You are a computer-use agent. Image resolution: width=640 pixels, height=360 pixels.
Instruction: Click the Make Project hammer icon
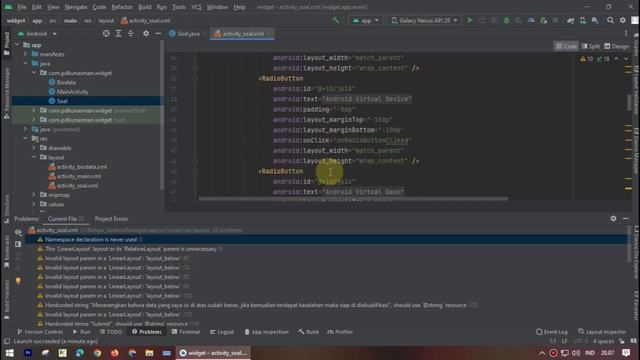coord(336,20)
